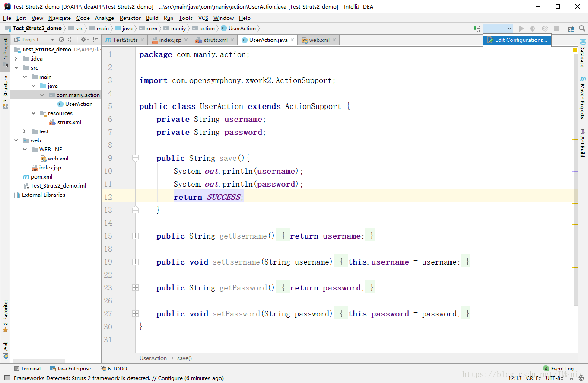Collapse the com.maniy.action package arrow
Image resolution: width=588 pixels, height=383 pixels.
tap(42, 95)
